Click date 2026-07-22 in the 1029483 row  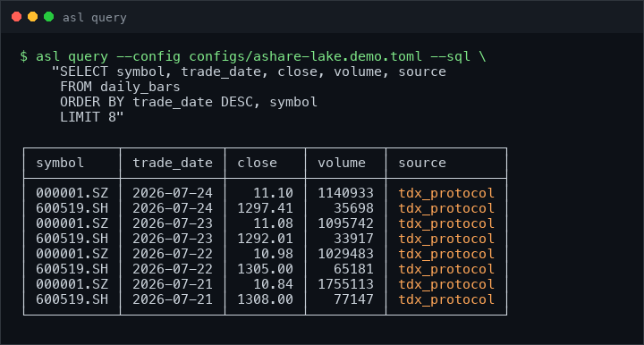tap(173, 254)
